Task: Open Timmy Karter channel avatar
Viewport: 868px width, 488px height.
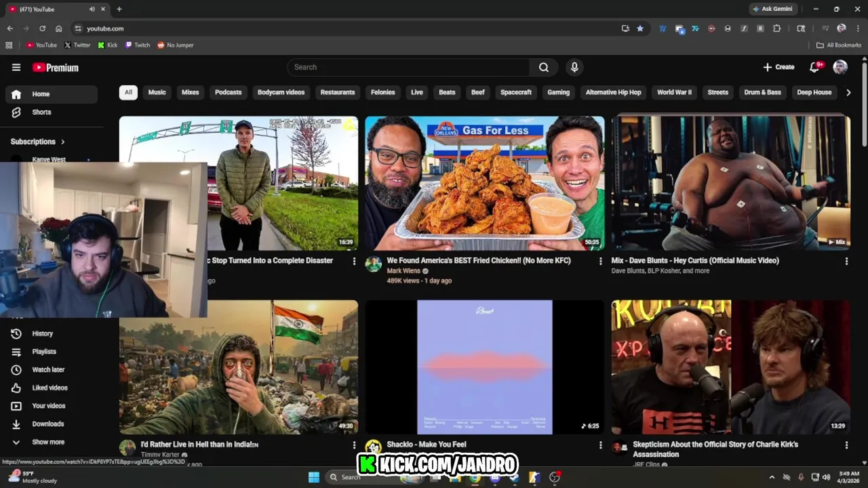Action: pyautogui.click(x=127, y=448)
